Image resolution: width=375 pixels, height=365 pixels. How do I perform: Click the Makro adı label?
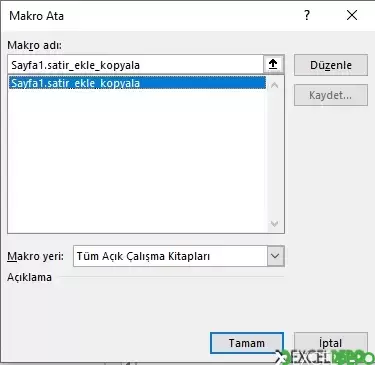35,45
